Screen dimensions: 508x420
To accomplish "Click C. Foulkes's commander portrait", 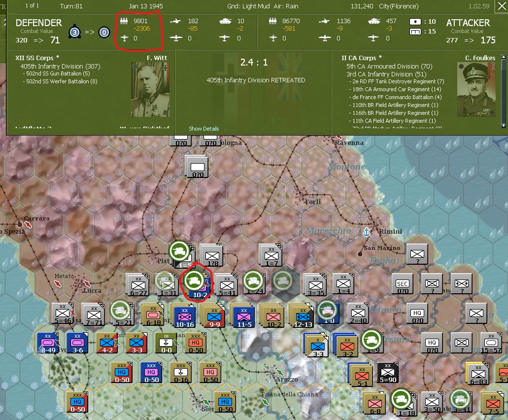I will point(476,89).
